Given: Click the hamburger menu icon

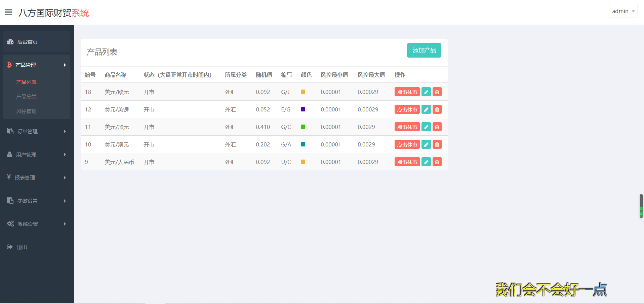Looking at the screenshot, I should pos(9,12).
